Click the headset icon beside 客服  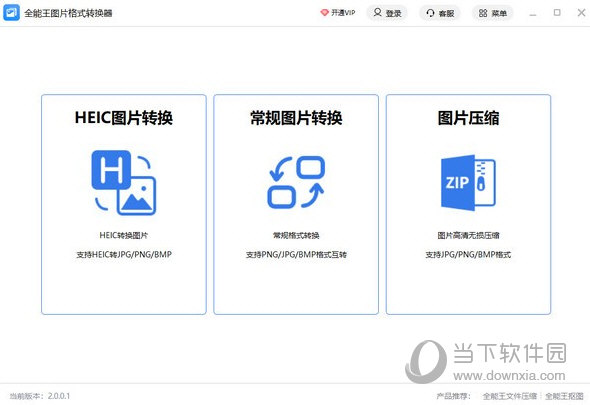click(x=430, y=13)
